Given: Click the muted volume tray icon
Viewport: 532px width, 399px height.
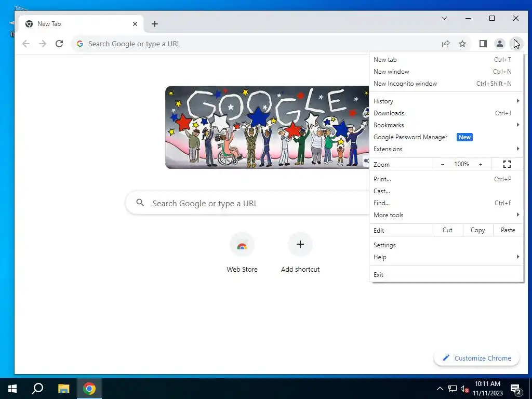Looking at the screenshot, I should (x=465, y=389).
